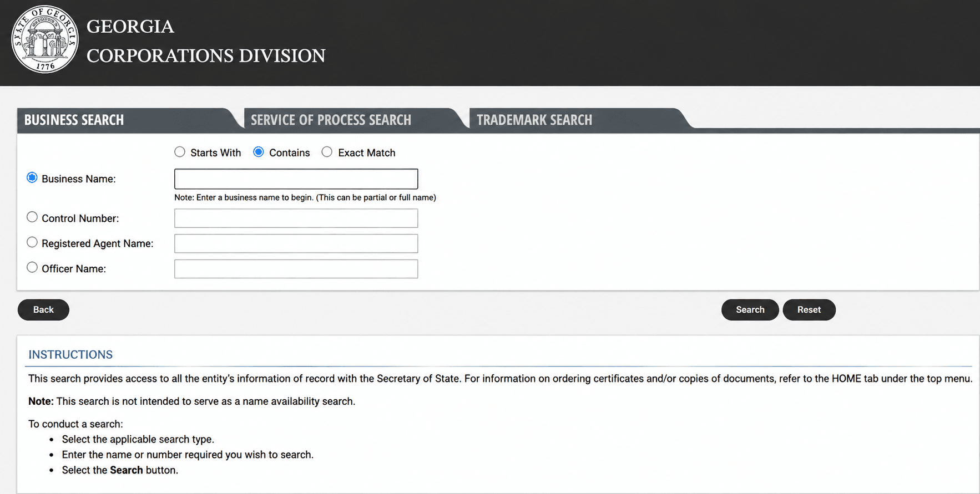Choose the Registered Agent Name search type
The height and width of the screenshot is (494, 980).
coord(32,242)
